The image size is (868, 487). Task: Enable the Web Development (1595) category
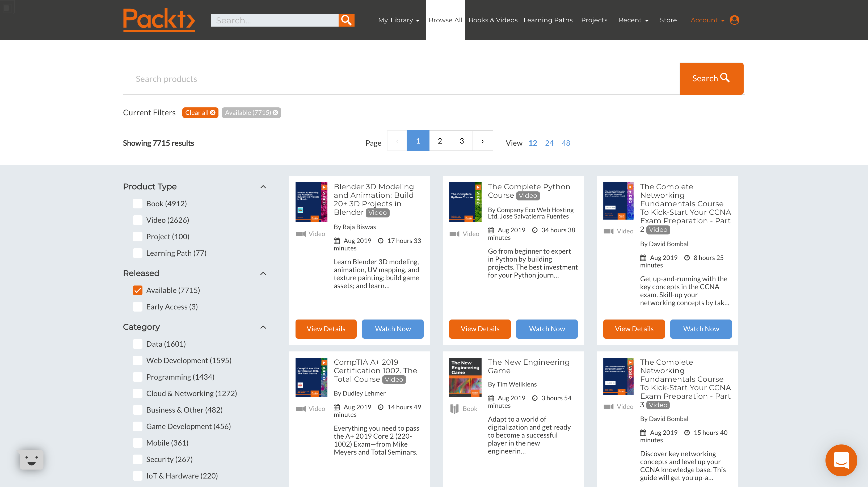(x=137, y=360)
